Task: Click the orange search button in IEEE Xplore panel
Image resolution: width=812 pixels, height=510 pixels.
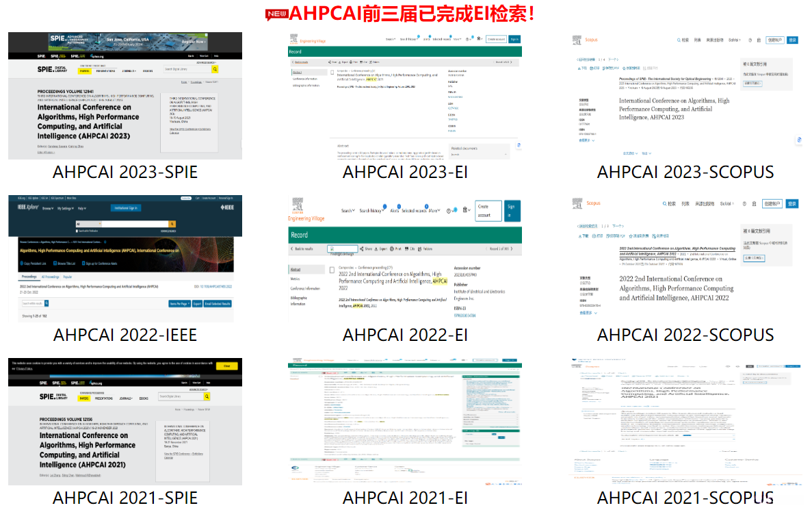Action: [x=172, y=224]
